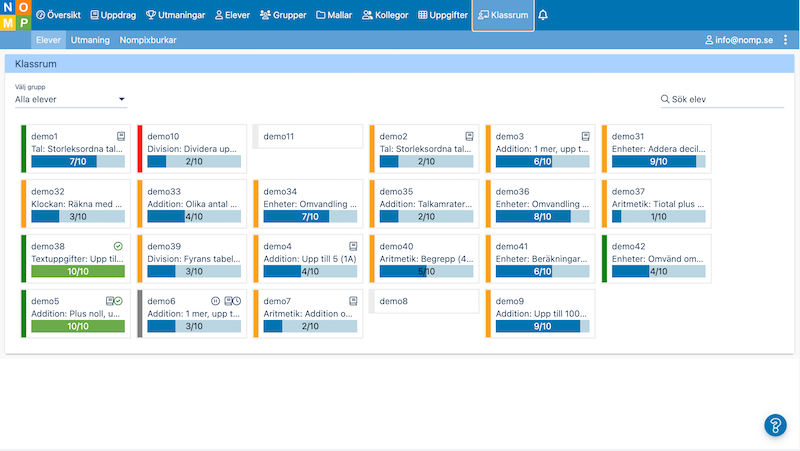The height and width of the screenshot is (451, 800).
Task: Open the Uppdrag menu item
Action: tap(114, 16)
